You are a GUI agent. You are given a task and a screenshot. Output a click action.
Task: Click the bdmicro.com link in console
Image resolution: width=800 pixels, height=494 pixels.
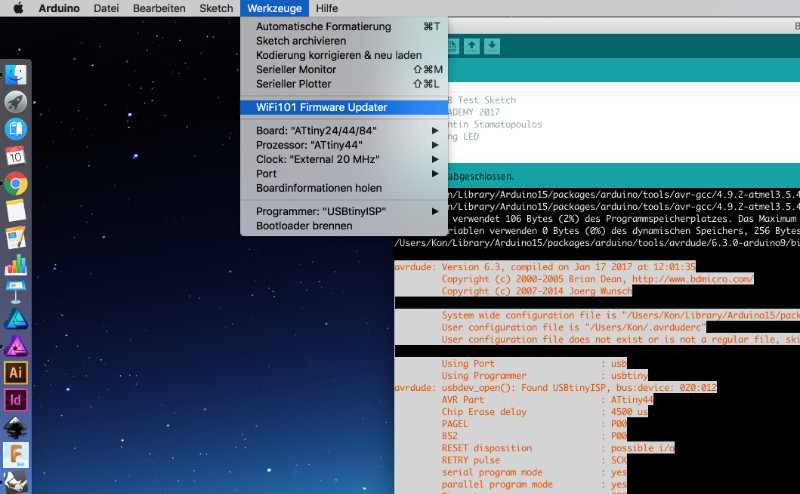click(x=692, y=279)
